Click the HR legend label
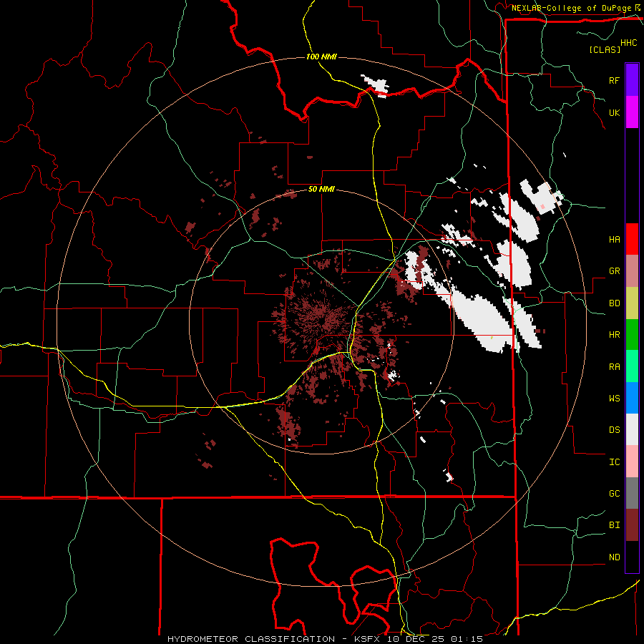The height and width of the screenshot is (644, 644). pos(614,335)
